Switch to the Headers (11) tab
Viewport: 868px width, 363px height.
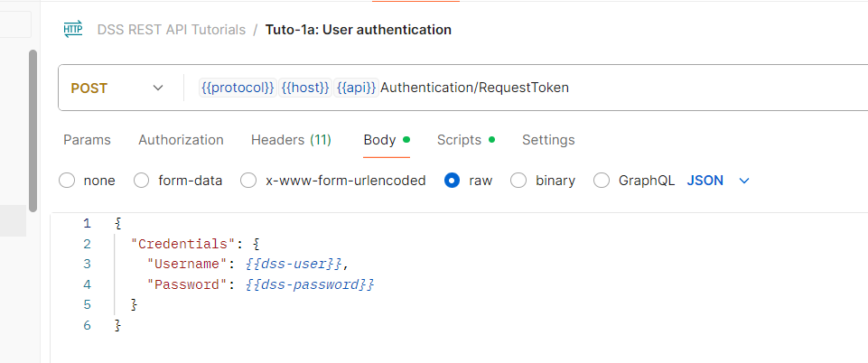coord(291,140)
